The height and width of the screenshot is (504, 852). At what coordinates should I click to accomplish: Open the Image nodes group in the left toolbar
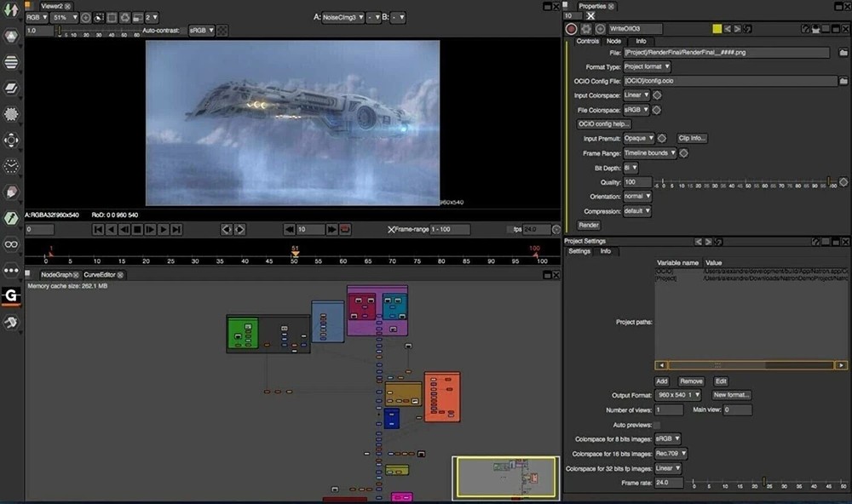point(11,12)
